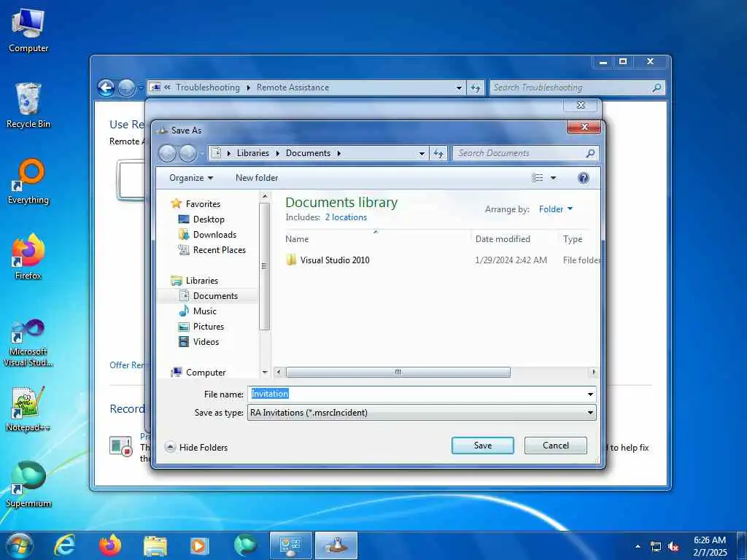Open Save As dialog help
The height and width of the screenshot is (560, 747).
pos(583,178)
